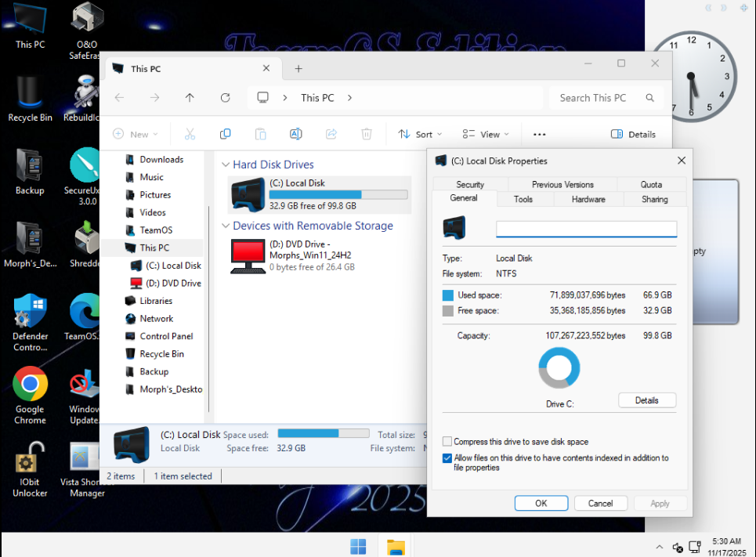
Task: Click the Details button under Drive C
Action: click(646, 400)
